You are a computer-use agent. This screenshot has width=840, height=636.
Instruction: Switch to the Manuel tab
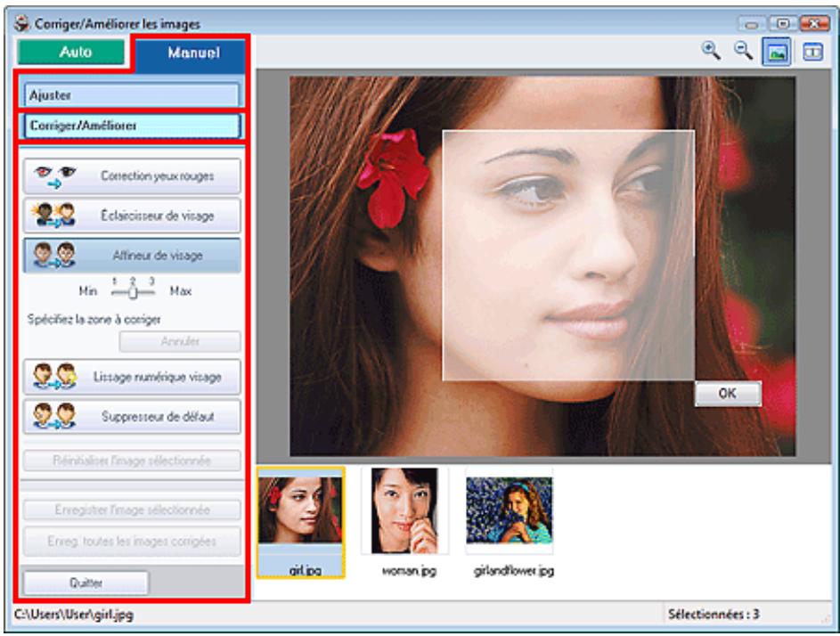pos(193,53)
